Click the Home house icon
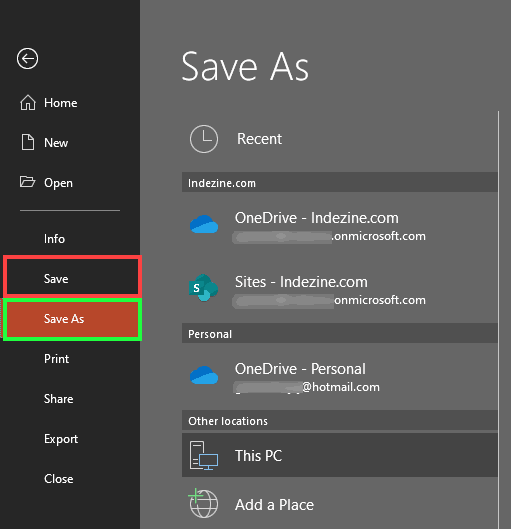 [x=28, y=103]
